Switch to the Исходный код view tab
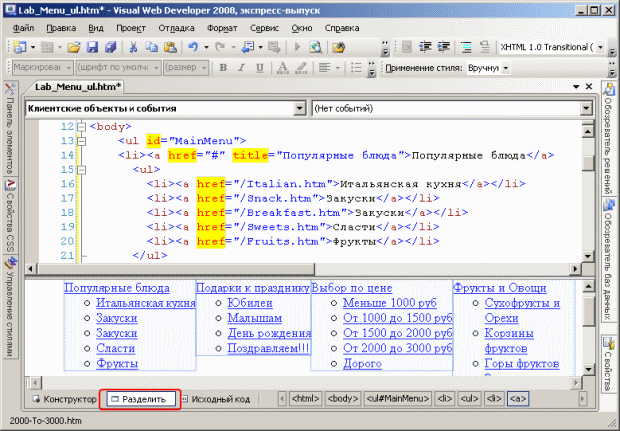The height and width of the screenshot is (431, 620). pyautogui.click(x=215, y=399)
